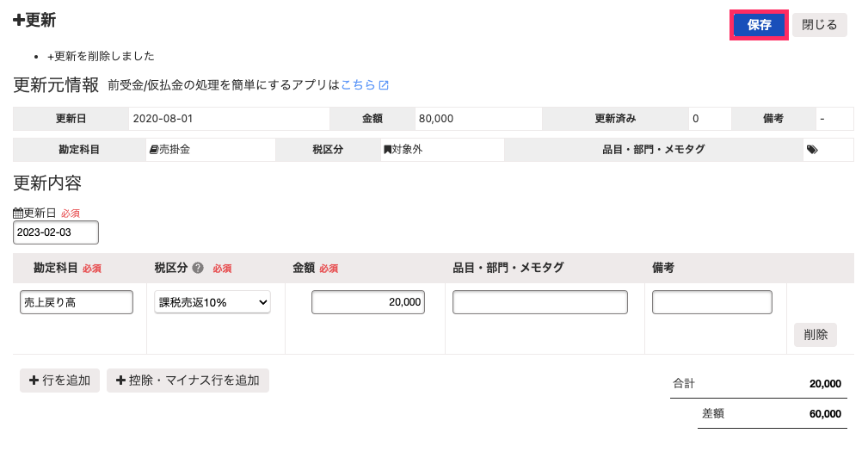Focus the 備考 input field in the row
The height and width of the screenshot is (458, 868).
click(712, 302)
